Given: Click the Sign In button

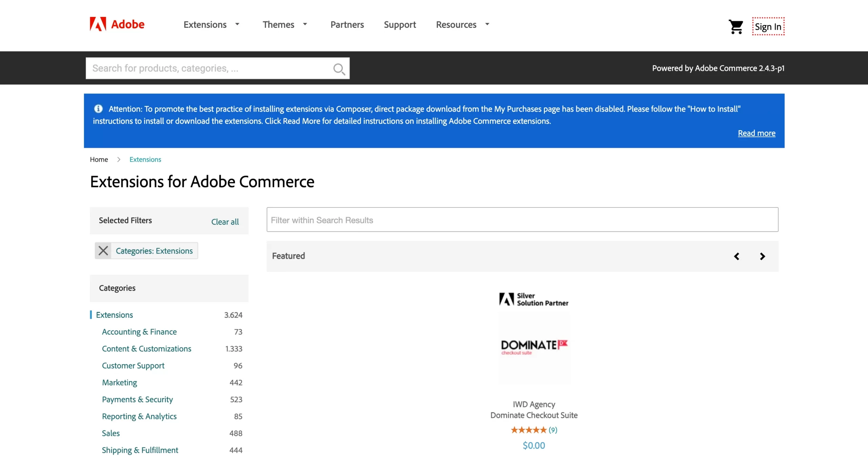Looking at the screenshot, I should coord(768,26).
